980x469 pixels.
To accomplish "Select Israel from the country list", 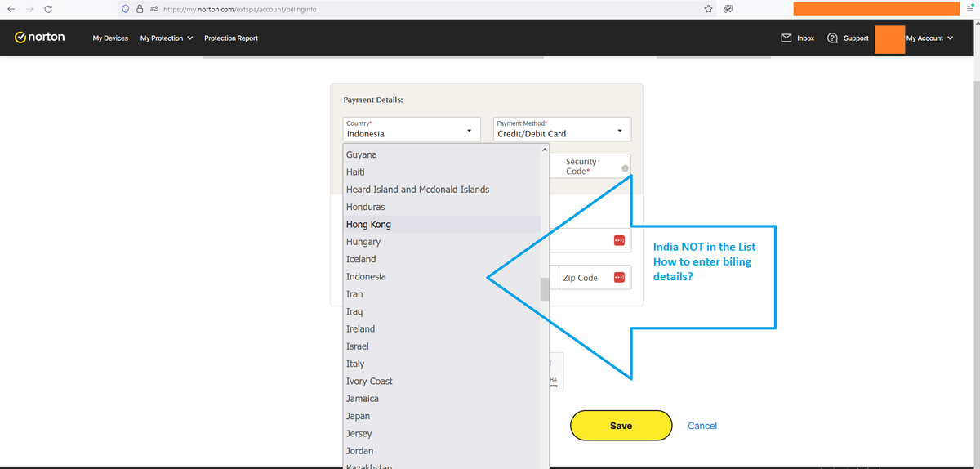I will pos(441,346).
